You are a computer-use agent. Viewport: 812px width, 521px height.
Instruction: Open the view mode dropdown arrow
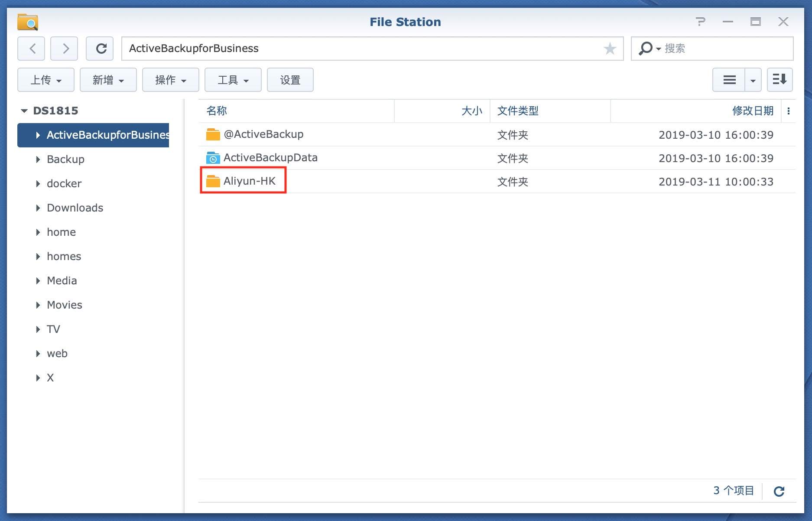coord(753,80)
